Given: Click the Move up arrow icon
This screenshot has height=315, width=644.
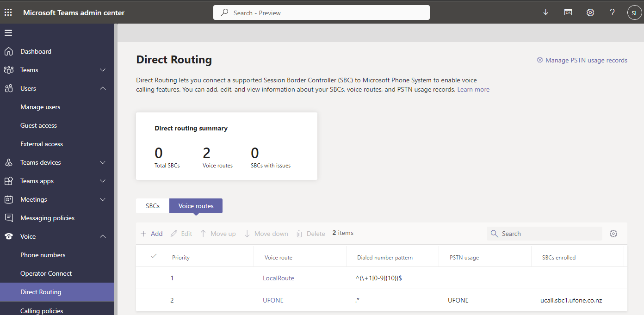Looking at the screenshot, I should click(203, 234).
